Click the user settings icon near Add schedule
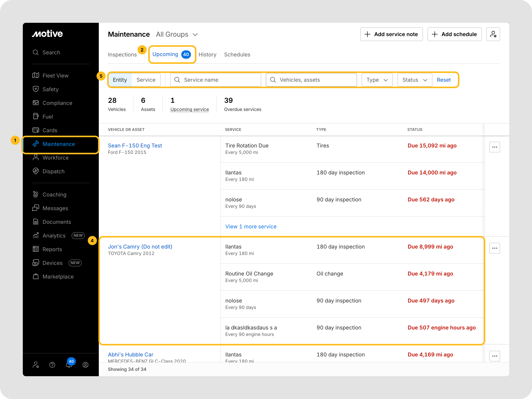 pyautogui.click(x=493, y=34)
